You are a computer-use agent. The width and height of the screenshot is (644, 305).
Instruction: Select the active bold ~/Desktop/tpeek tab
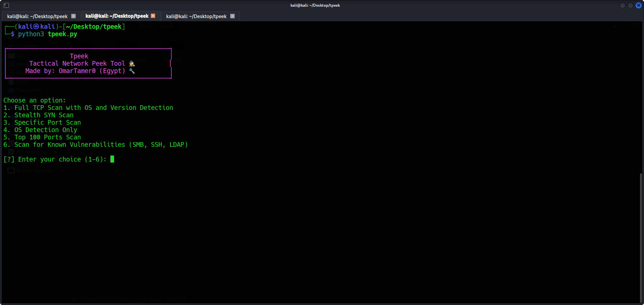(x=117, y=16)
